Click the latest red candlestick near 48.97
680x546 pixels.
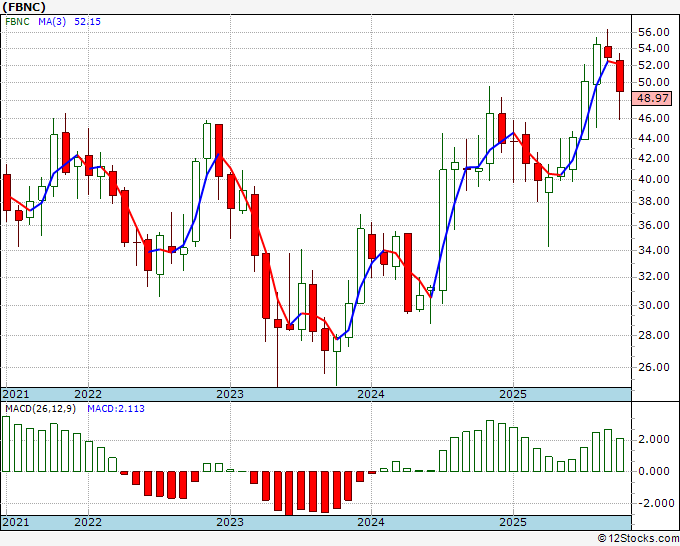coord(620,76)
